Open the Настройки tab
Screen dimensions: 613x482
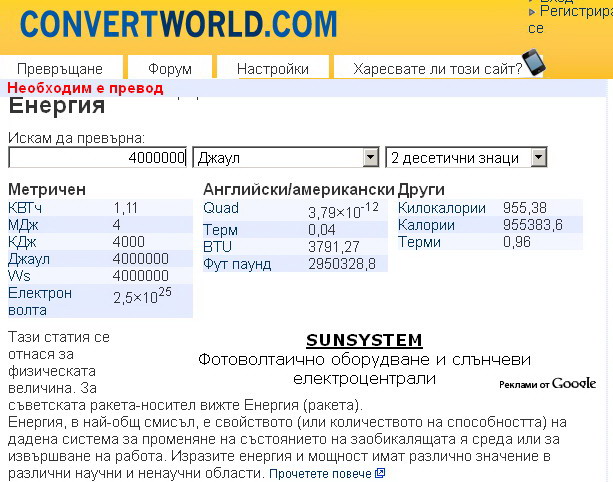273,69
